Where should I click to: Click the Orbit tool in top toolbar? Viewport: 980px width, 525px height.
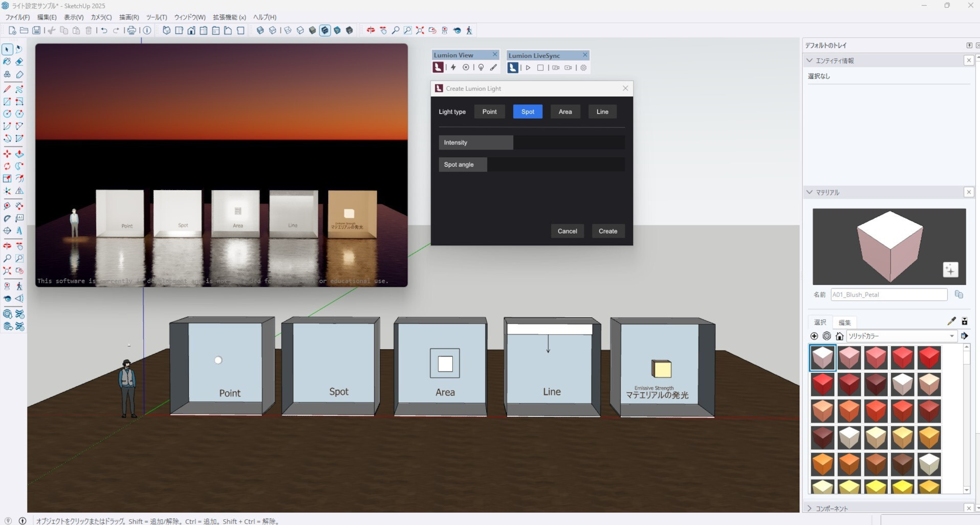click(371, 31)
